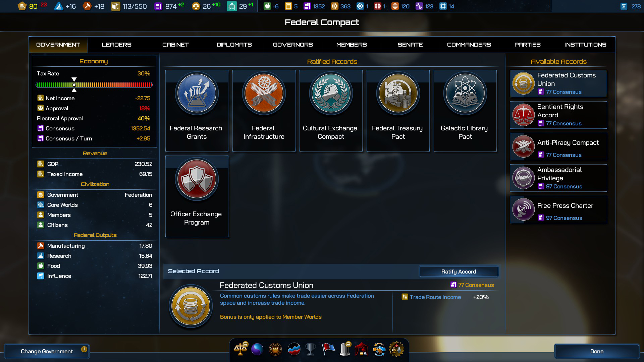Image resolution: width=644 pixels, height=362 pixels.
Task: Select the Free Press Charter accord
Action: [558, 209]
